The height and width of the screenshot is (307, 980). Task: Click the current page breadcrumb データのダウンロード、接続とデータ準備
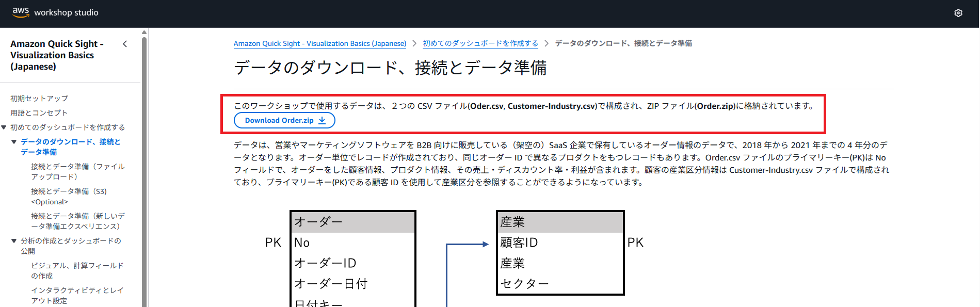623,43
